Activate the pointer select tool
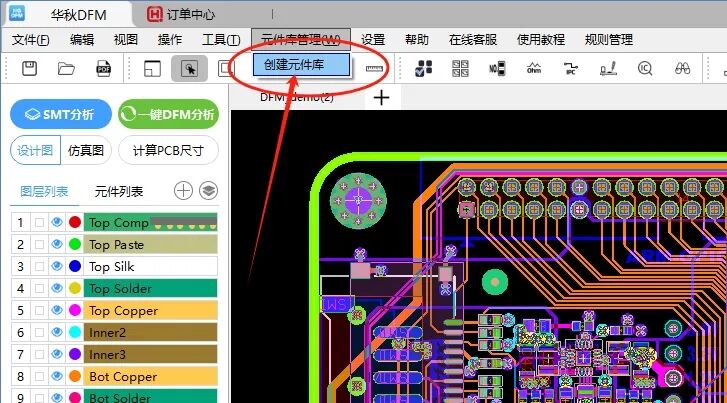 [x=190, y=69]
